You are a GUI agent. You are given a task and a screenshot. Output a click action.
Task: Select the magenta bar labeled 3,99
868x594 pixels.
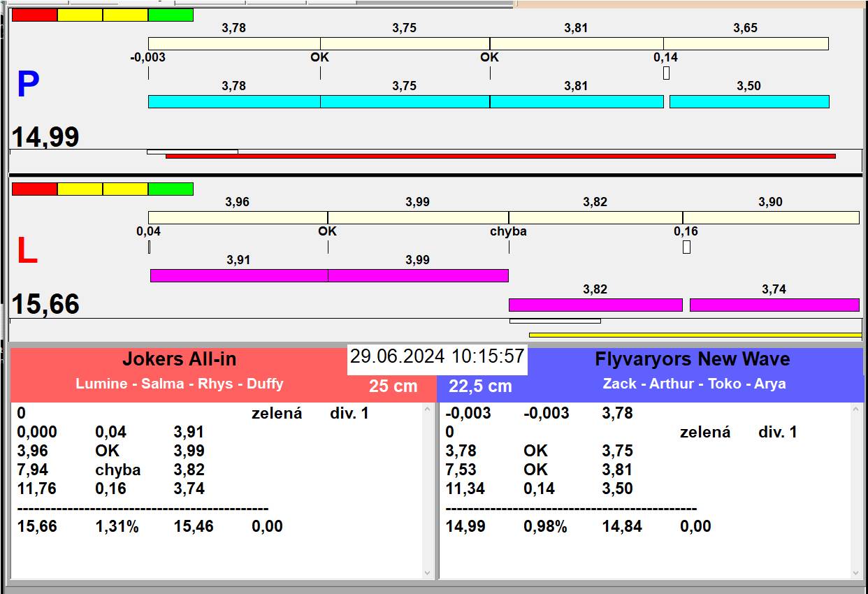pos(418,275)
